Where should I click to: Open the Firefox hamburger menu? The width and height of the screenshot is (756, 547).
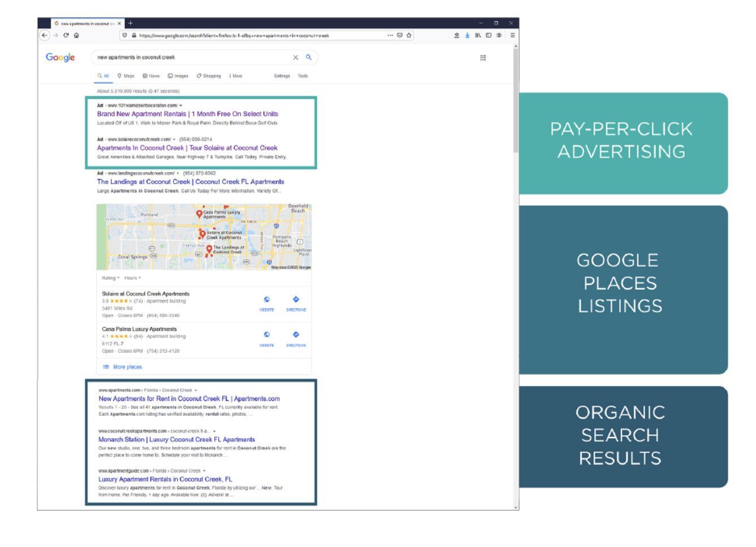[x=512, y=35]
